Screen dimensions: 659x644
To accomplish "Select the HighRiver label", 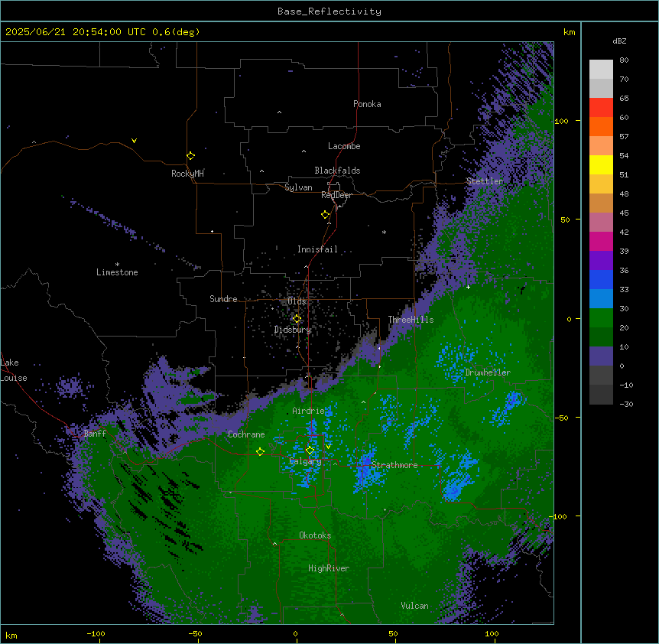I will coord(329,568).
